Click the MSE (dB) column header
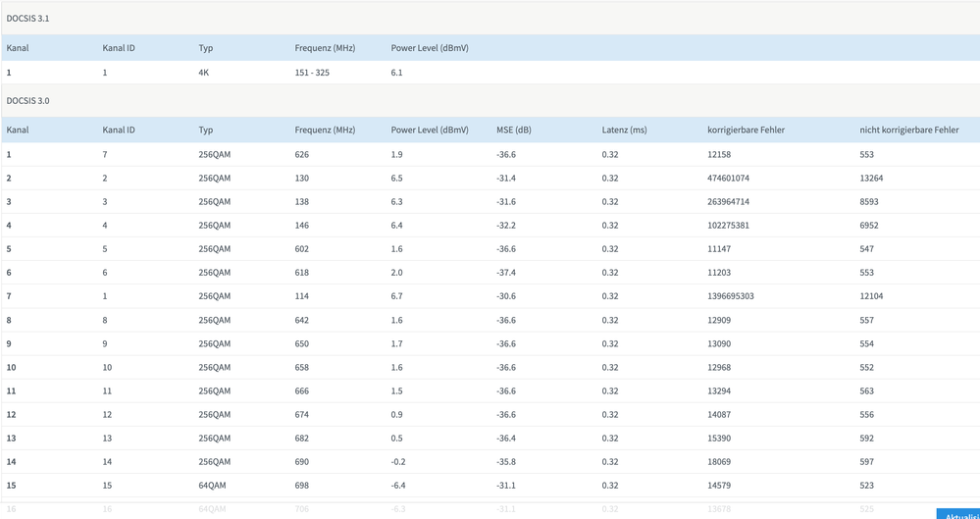Viewport: 980px width, 519px height. (514, 130)
